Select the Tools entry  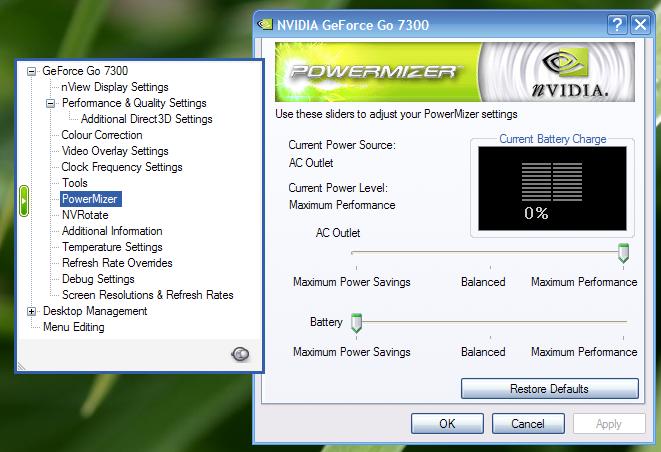tap(75, 183)
